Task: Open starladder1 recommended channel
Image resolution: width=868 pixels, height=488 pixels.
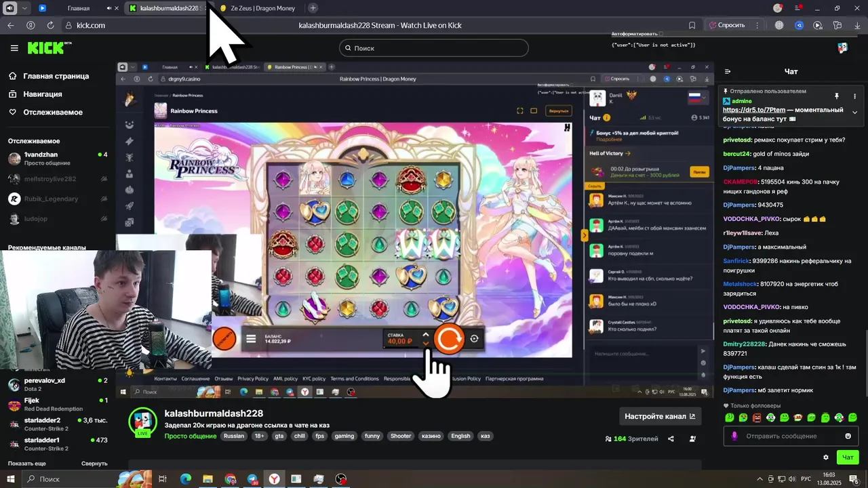Action: coord(57,444)
